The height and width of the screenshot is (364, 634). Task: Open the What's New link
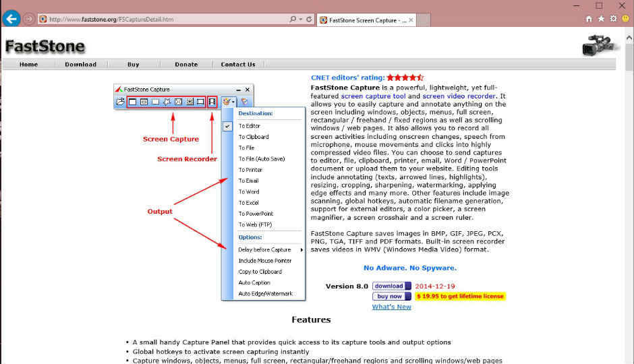[391, 307]
